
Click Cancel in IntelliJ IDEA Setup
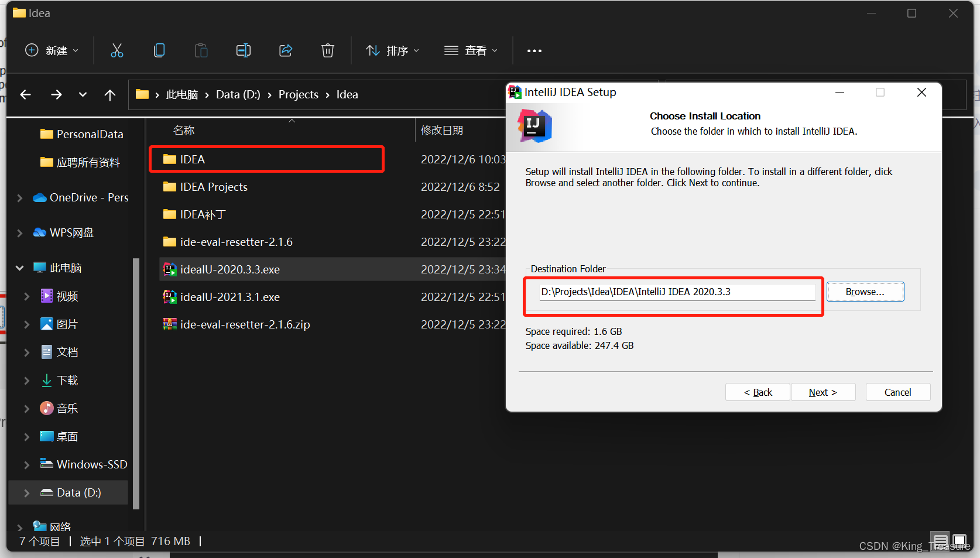pyautogui.click(x=898, y=392)
